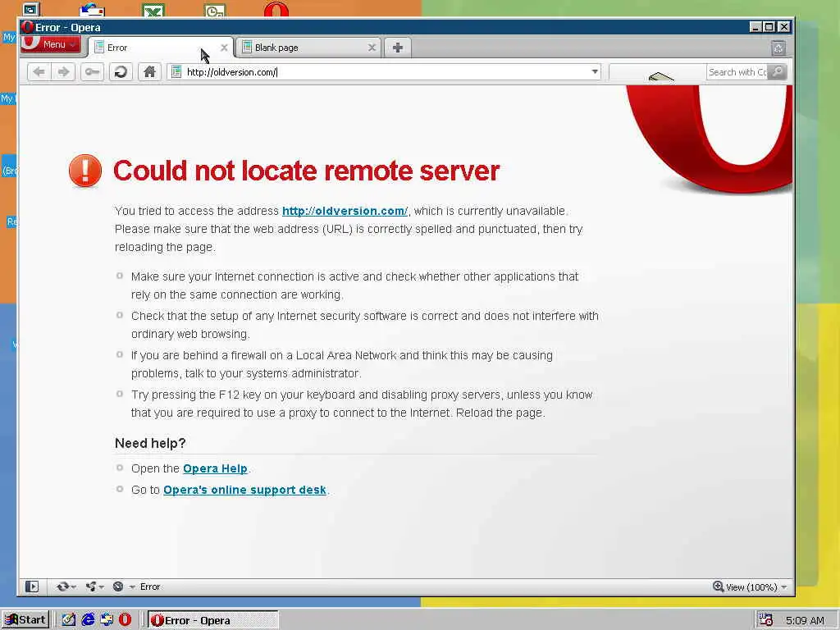Open the Opera Help link
Viewport: 840px width, 630px height.
(x=215, y=468)
